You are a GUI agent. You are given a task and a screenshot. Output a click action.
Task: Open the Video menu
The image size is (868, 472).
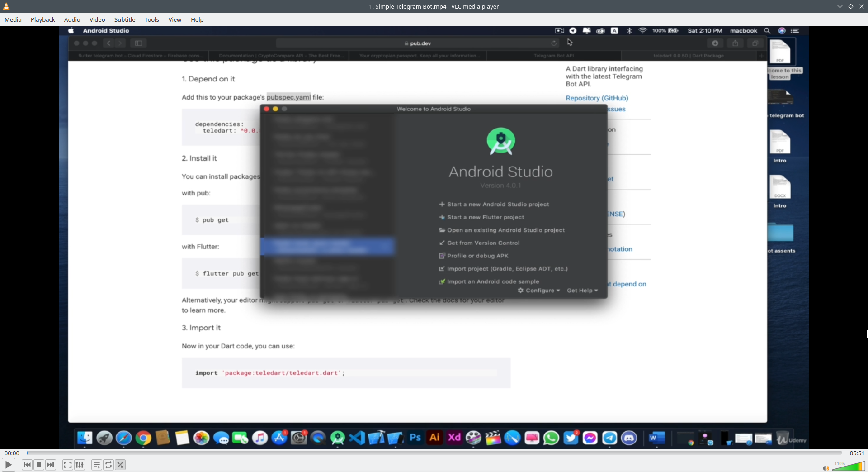pyautogui.click(x=97, y=19)
